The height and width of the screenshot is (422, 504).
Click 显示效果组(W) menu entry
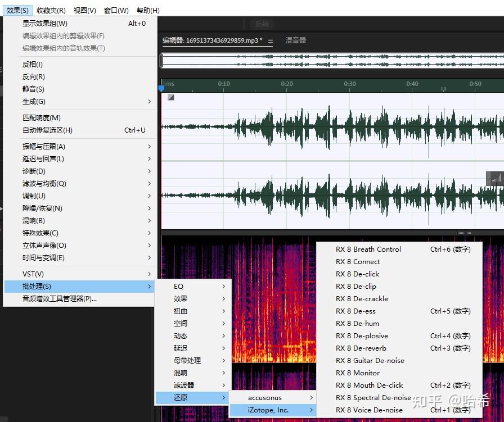[x=45, y=23]
